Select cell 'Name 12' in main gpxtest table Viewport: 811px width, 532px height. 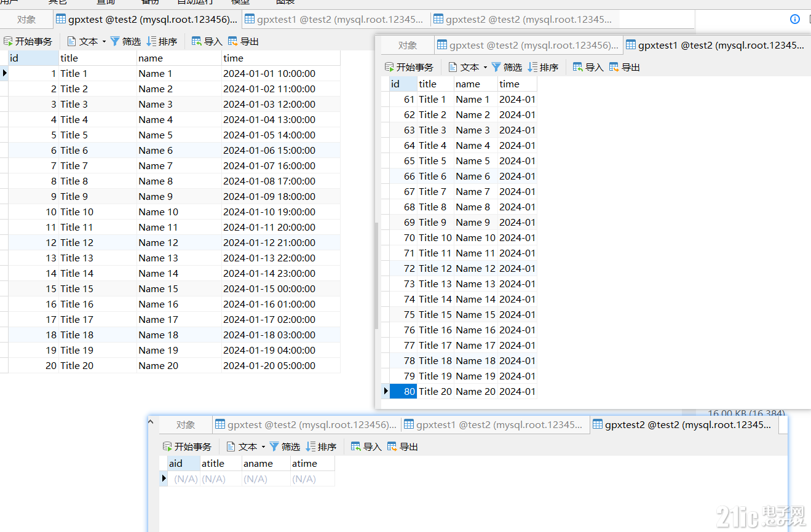click(179, 242)
